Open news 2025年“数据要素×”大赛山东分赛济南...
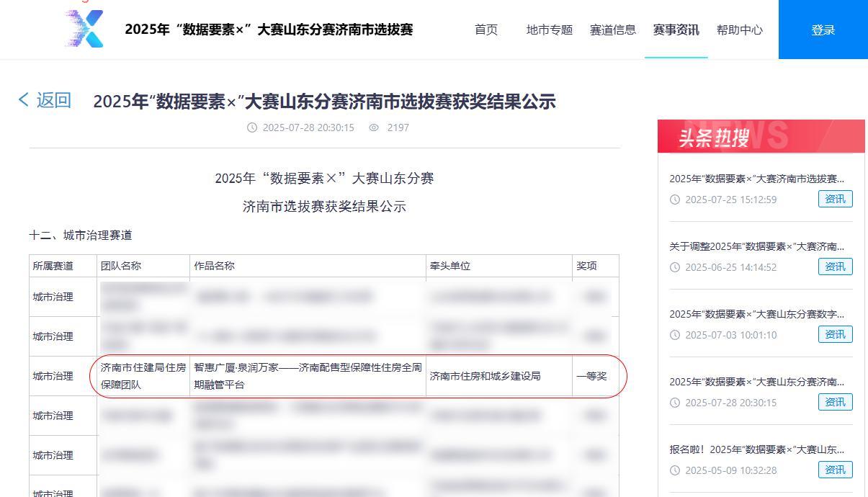This screenshot has width=868, height=497. point(757,382)
